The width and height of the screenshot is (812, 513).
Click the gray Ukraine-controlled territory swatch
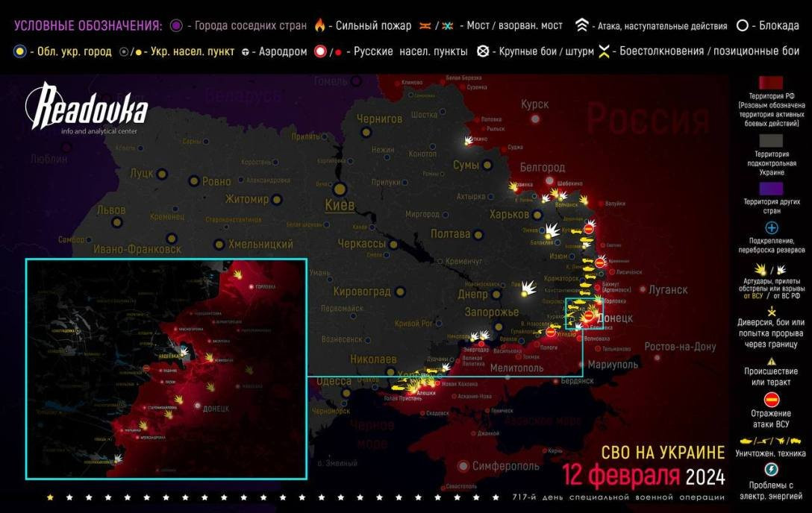pos(772,140)
